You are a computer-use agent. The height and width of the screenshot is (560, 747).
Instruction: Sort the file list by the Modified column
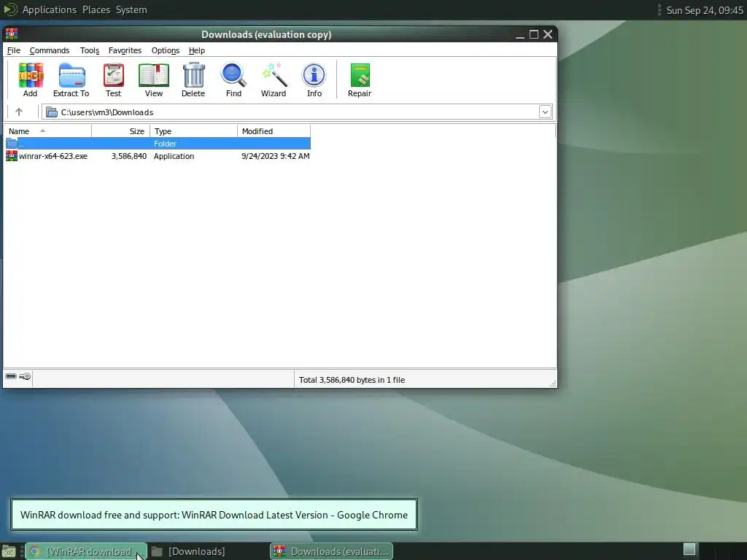click(274, 131)
